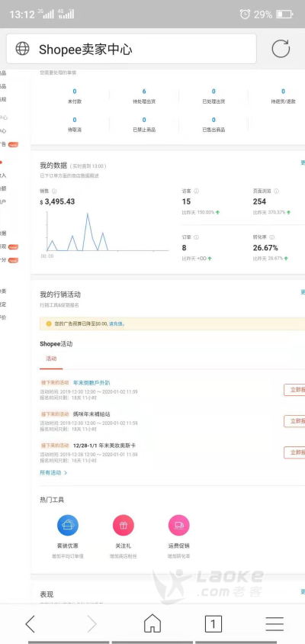
Task: Open the browser hamburger menu
Action: pyautogui.click(x=274, y=624)
